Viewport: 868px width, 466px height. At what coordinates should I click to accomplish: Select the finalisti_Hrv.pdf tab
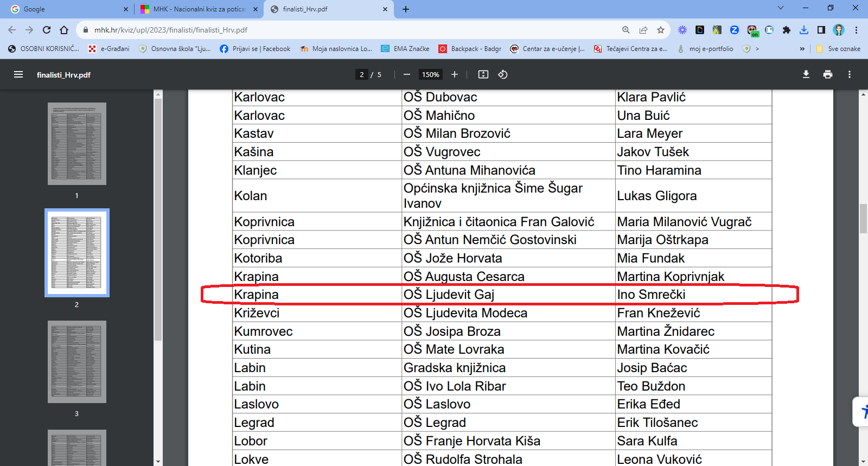[328, 9]
